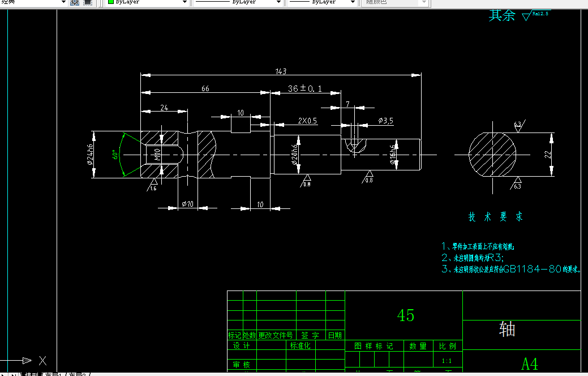Select the 签字 label in title block
Viewport: 588px width, 376px height.
pos(310,335)
